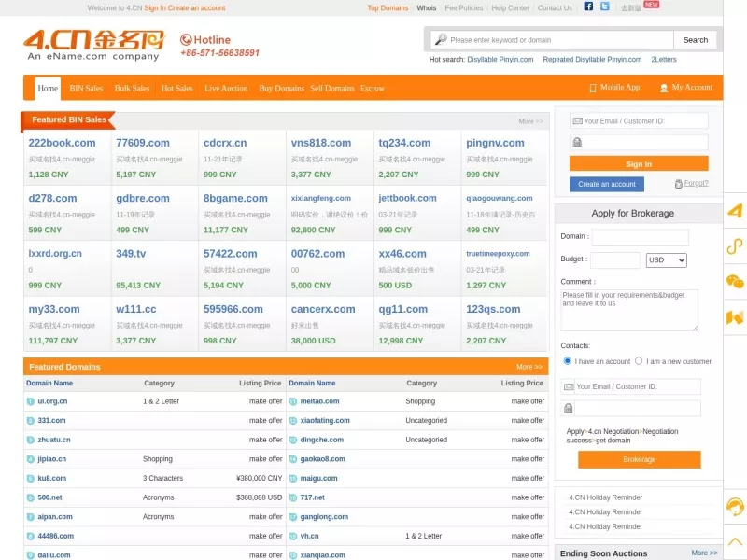747x560 pixels.
Task: Click the 2Letters hot search link
Action: 664,60
